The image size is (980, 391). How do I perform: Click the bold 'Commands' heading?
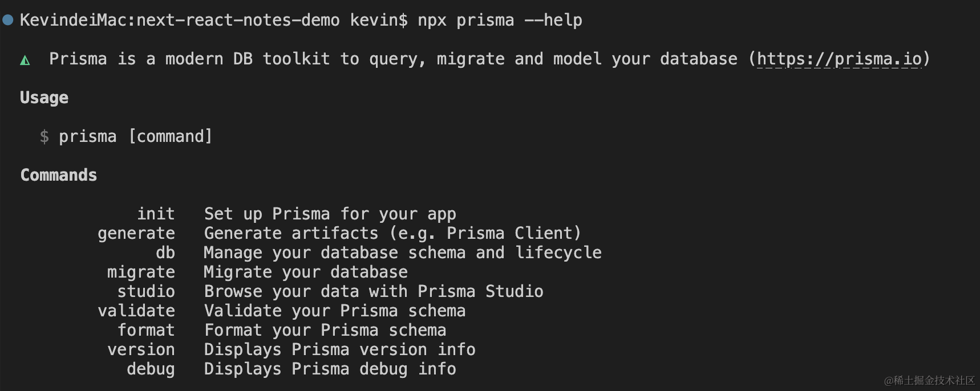click(x=59, y=175)
